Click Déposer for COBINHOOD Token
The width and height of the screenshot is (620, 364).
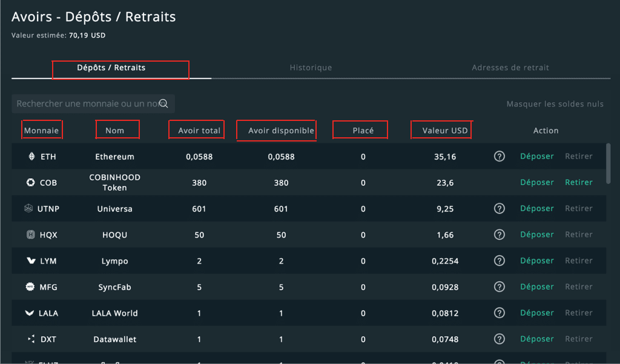coord(537,183)
